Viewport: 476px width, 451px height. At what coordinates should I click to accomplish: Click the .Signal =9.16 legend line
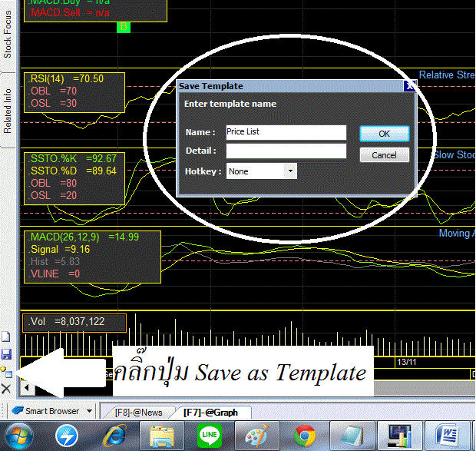click(60, 250)
